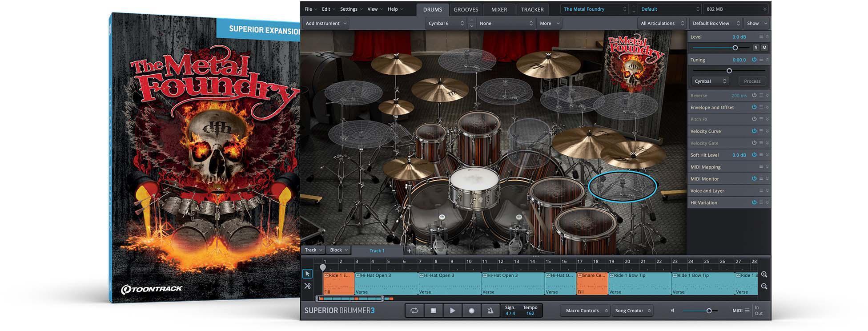The image size is (868, 331).
Task: Open the Default Box View dropdown
Action: (715, 23)
